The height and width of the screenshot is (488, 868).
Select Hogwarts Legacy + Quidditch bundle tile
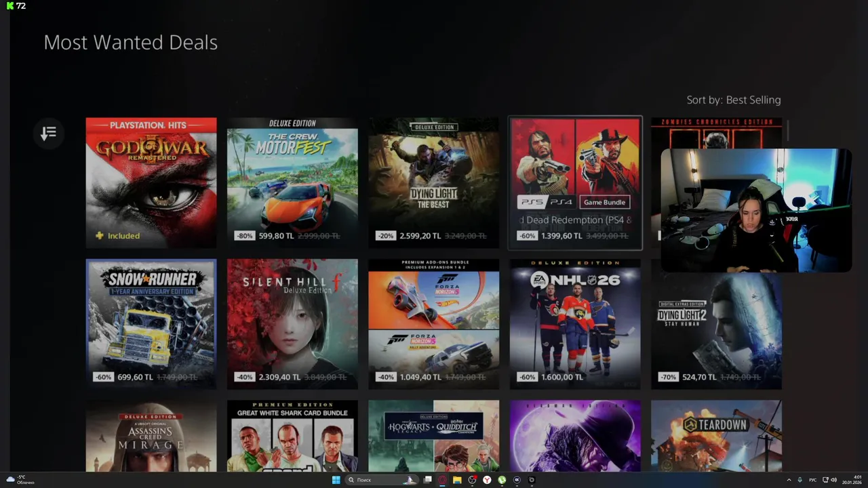coord(434,436)
